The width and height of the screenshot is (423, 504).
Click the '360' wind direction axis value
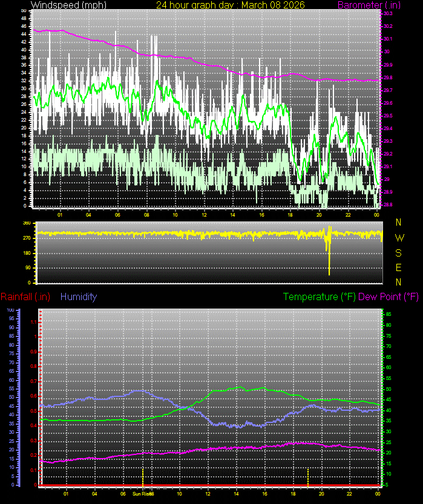point(27,223)
